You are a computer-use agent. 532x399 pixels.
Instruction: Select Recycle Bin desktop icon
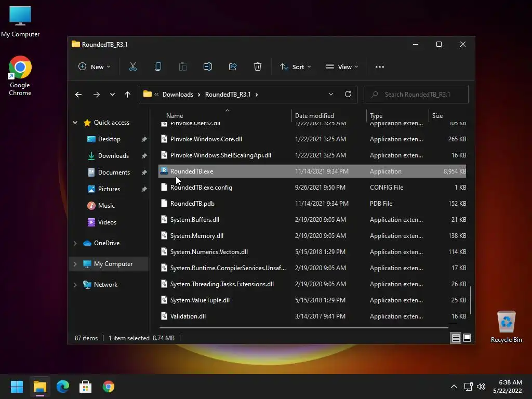[x=506, y=327]
